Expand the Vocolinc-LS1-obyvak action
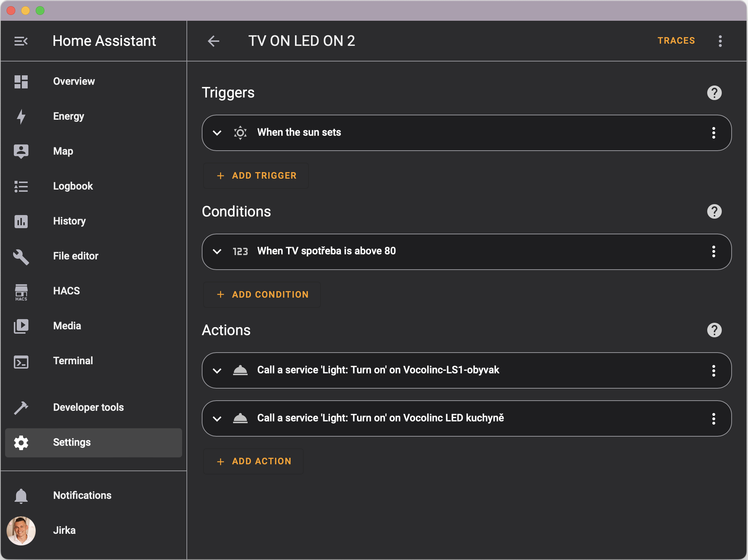The image size is (748, 560). pyautogui.click(x=217, y=370)
